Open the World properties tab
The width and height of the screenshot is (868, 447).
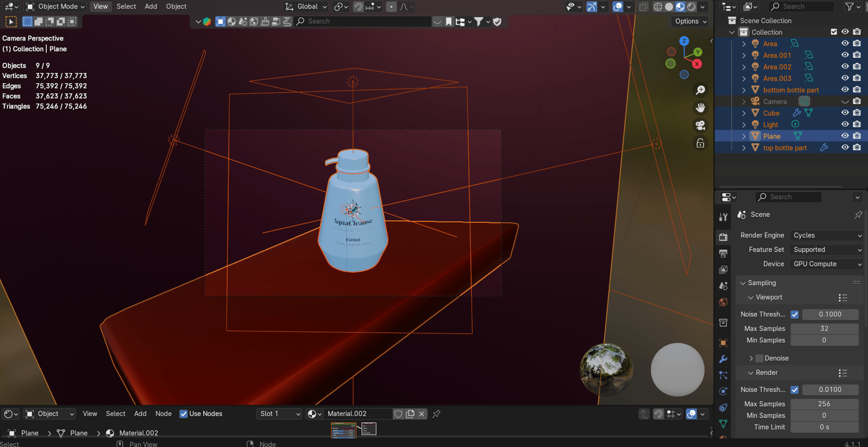pos(723,302)
